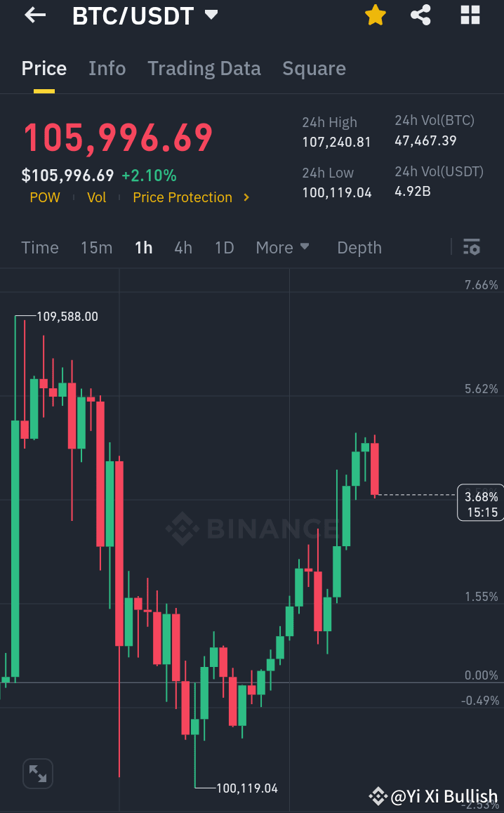Expand the chart to fullscreen
The width and height of the screenshot is (504, 813).
coord(37,773)
